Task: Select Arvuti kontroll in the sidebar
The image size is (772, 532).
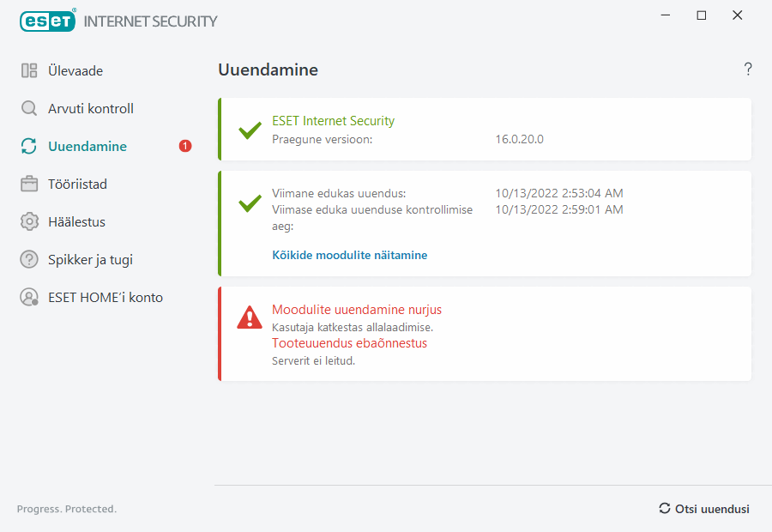Action: (91, 109)
